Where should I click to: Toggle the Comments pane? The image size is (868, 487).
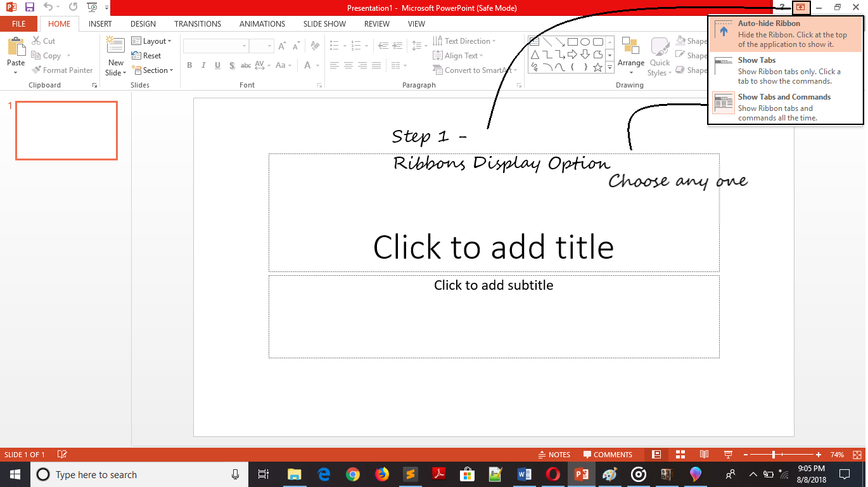[x=608, y=455]
